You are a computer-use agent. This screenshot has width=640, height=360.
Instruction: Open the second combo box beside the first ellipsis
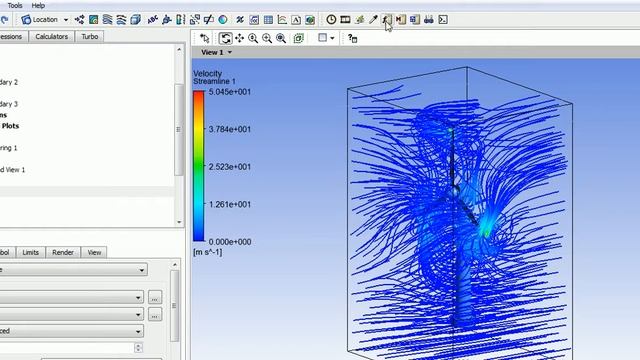click(x=71, y=298)
